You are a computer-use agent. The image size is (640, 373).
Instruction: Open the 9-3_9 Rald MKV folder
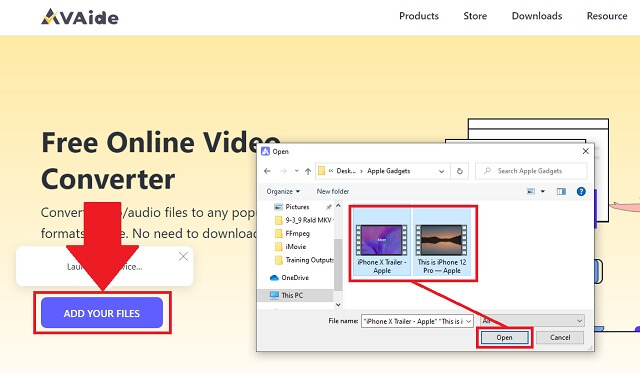click(x=304, y=220)
